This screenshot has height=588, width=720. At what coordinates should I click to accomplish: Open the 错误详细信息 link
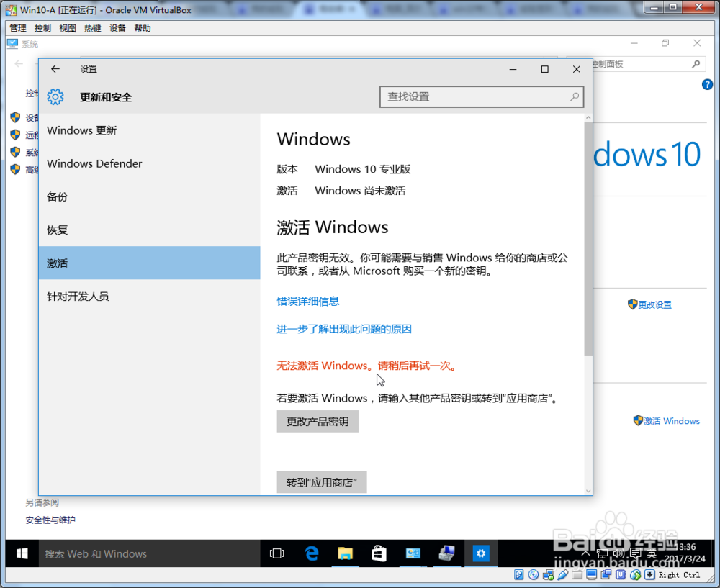[308, 302]
